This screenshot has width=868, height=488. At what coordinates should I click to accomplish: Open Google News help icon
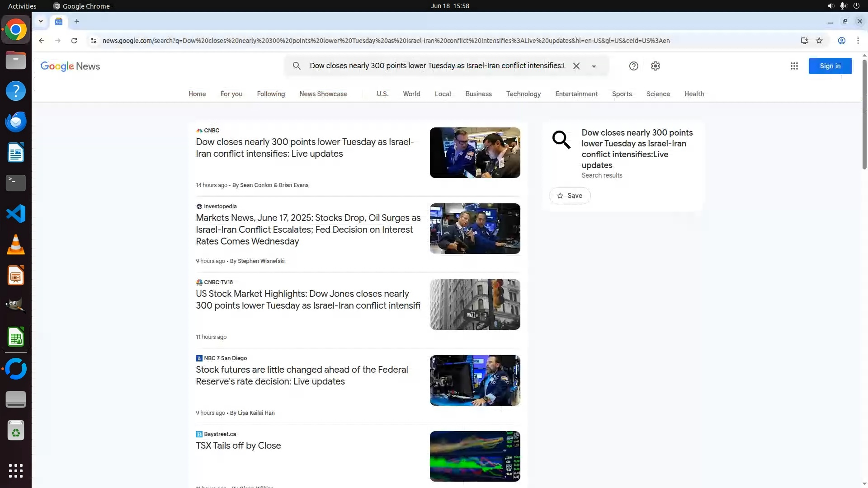(x=633, y=66)
